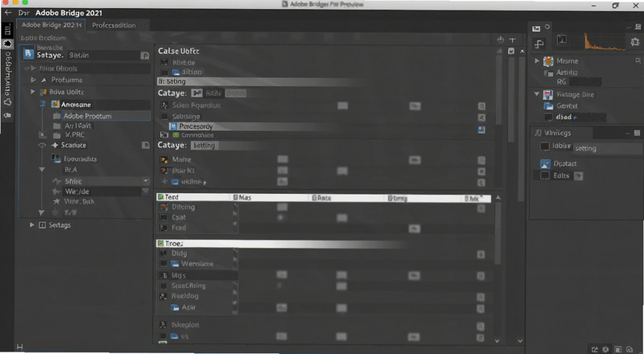Toggle the checkbox beside Dlfcing

point(164,207)
